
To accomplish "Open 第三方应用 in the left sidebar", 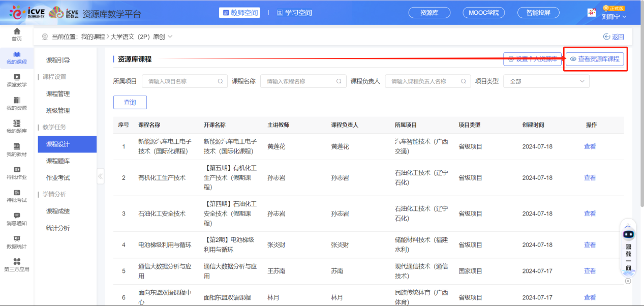I will 17,265.
